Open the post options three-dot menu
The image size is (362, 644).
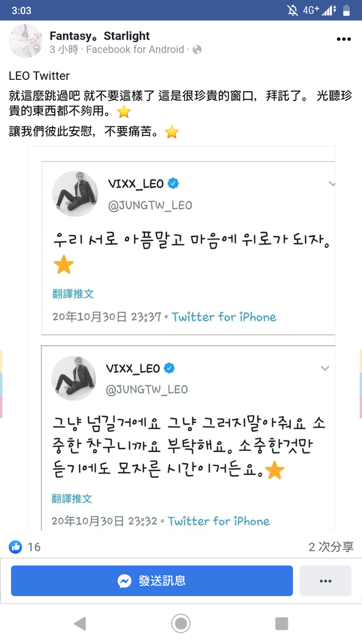[344, 40]
